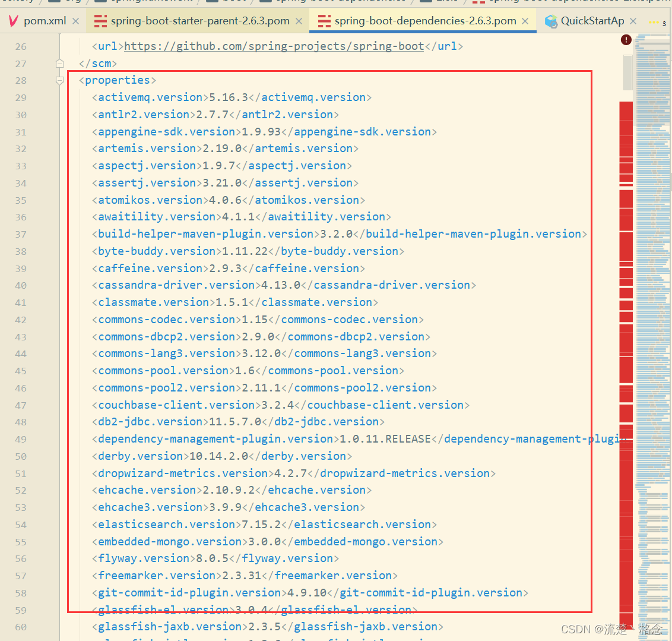672x641 pixels.
Task: Click the caffeine.version value 2.9.3
Action: coord(225,268)
